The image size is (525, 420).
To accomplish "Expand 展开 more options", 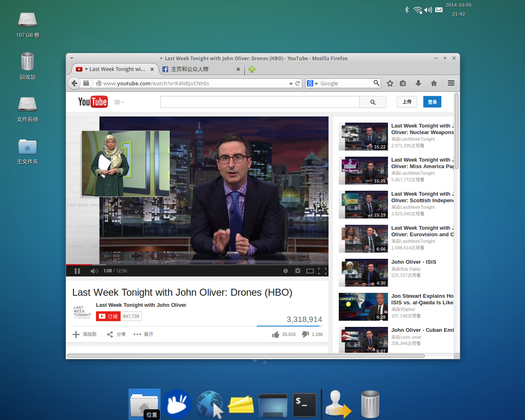I will [x=143, y=334].
